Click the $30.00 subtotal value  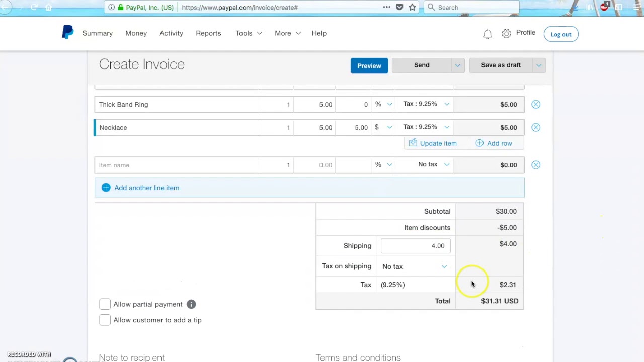(x=506, y=211)
